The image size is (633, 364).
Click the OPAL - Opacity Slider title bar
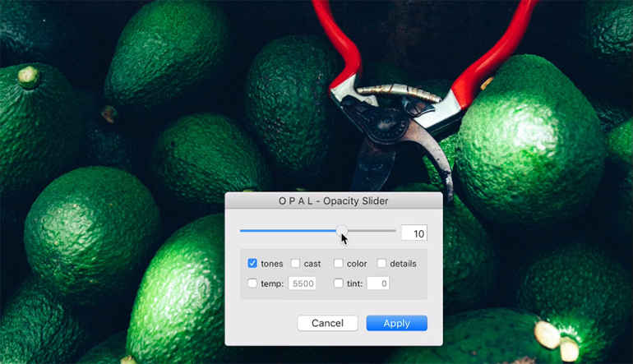(x=333, y=200)
